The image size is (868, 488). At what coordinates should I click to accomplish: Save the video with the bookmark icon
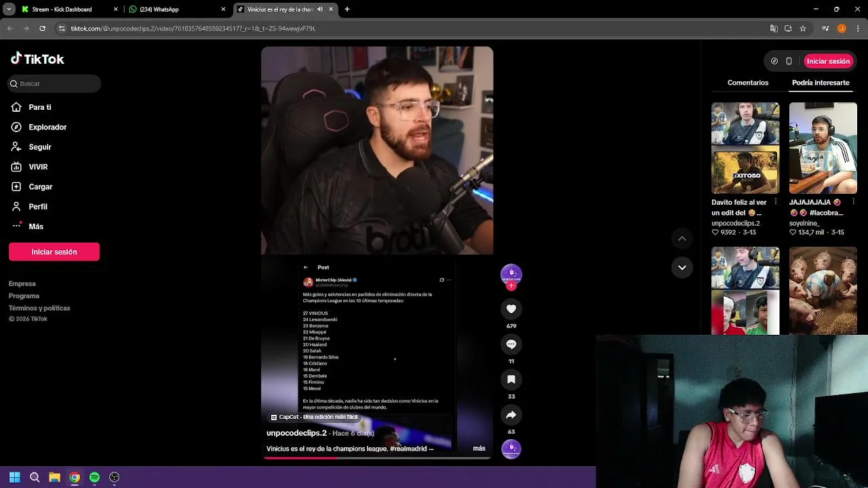[511, 380]
